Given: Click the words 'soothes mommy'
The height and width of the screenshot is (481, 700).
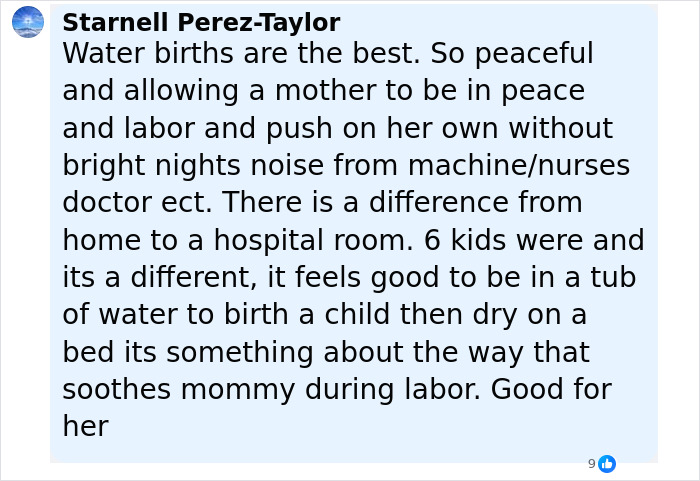Looking at the screenshot, I should click(179, 391).
